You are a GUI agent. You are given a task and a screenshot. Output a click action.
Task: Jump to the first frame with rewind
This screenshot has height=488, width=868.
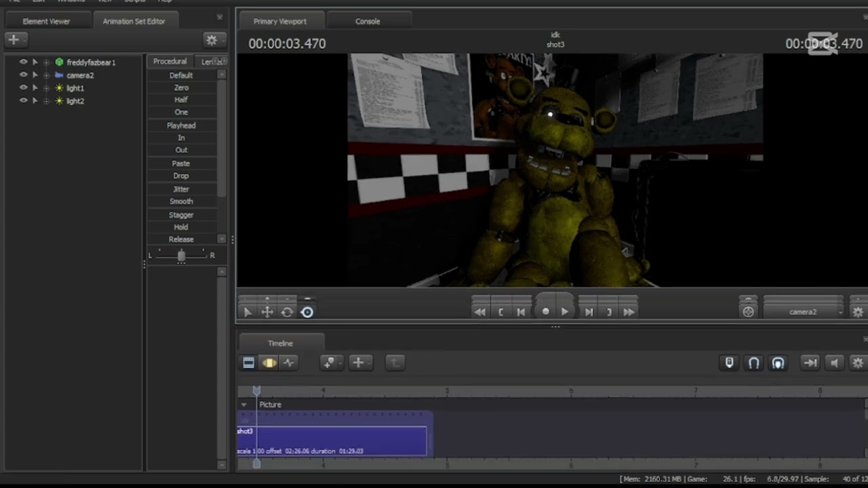tap(479, 312)
